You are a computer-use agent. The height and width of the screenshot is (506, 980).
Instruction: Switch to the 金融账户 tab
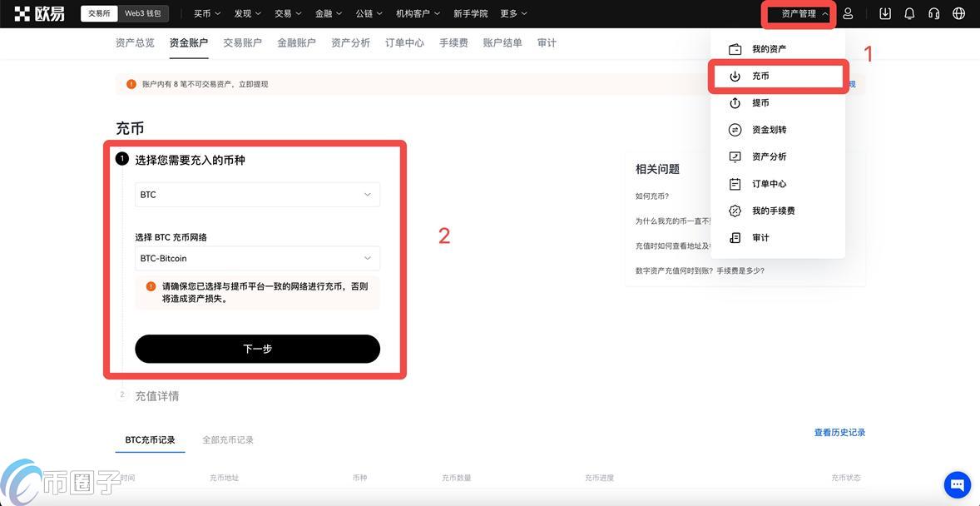tap(296, 42)
